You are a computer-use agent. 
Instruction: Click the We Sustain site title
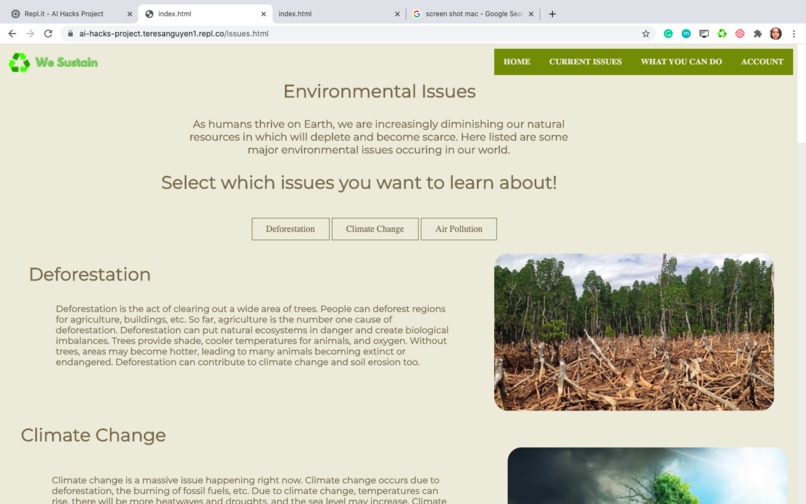(x=66, y=62)
